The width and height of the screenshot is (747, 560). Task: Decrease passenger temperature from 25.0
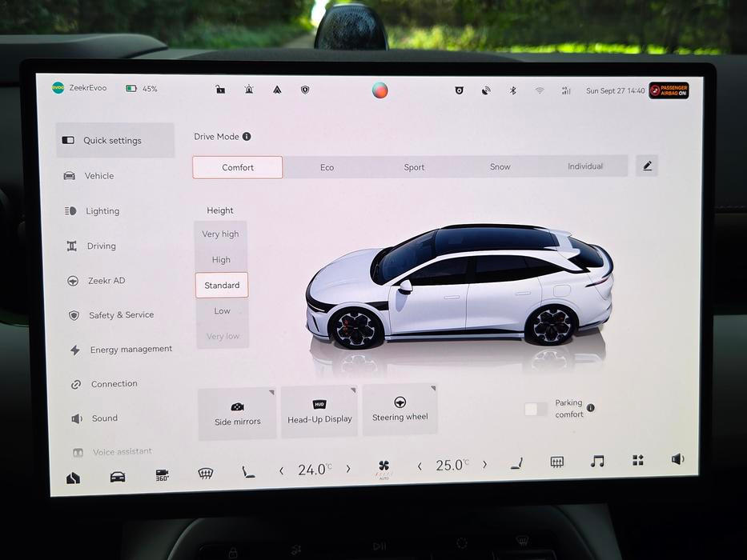coord(420,466)
